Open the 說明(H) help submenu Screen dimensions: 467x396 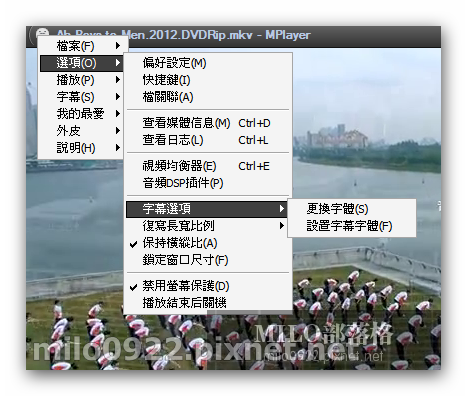81,148
